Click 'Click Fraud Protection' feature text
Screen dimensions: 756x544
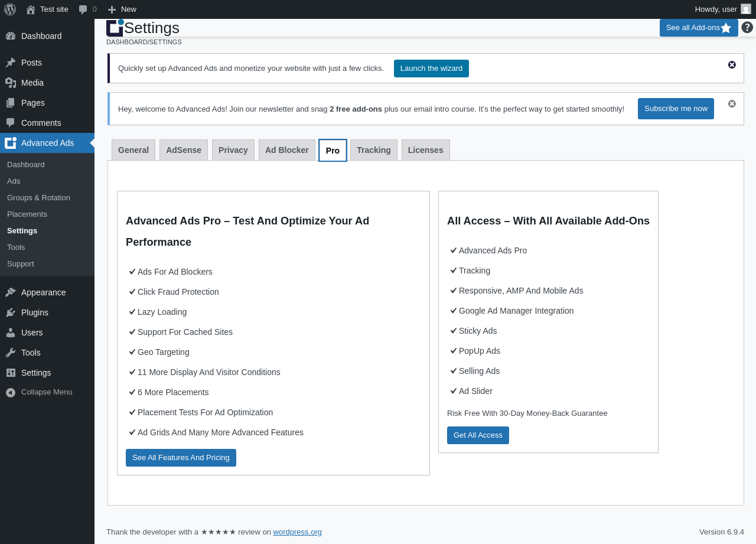(x=178, y=292)
